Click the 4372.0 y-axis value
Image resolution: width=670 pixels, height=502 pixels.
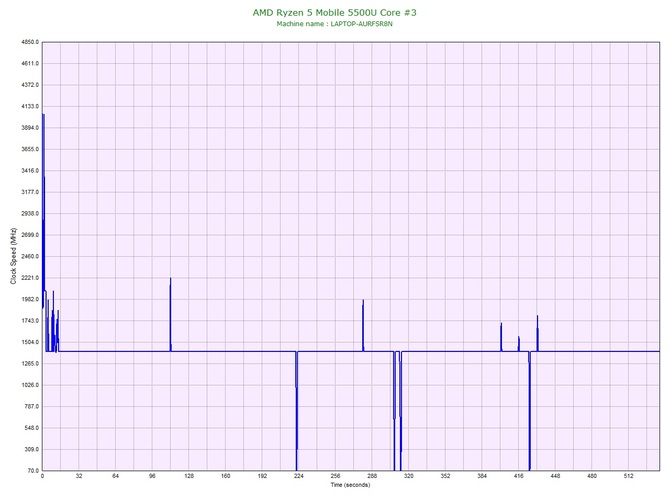pyautogui.click(x=29, y=85)
